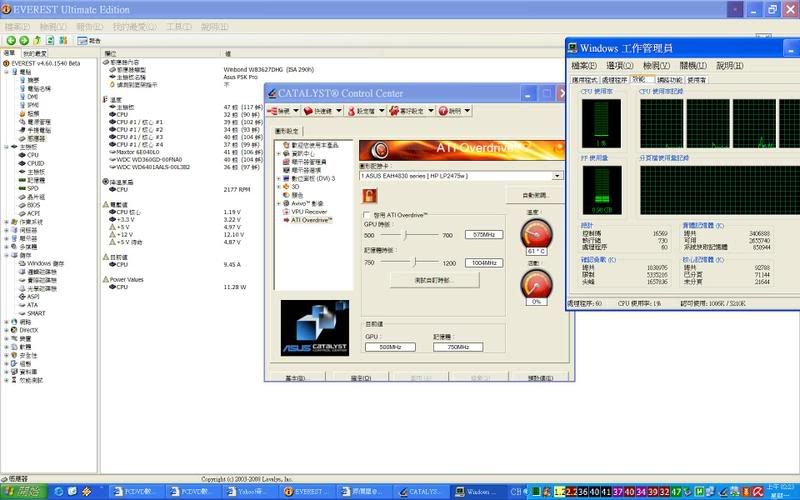This screenshot has height=500, width=800.
Task: Open the EVEREST 我的最愛 favorites menu
Action: click(134, 27)
